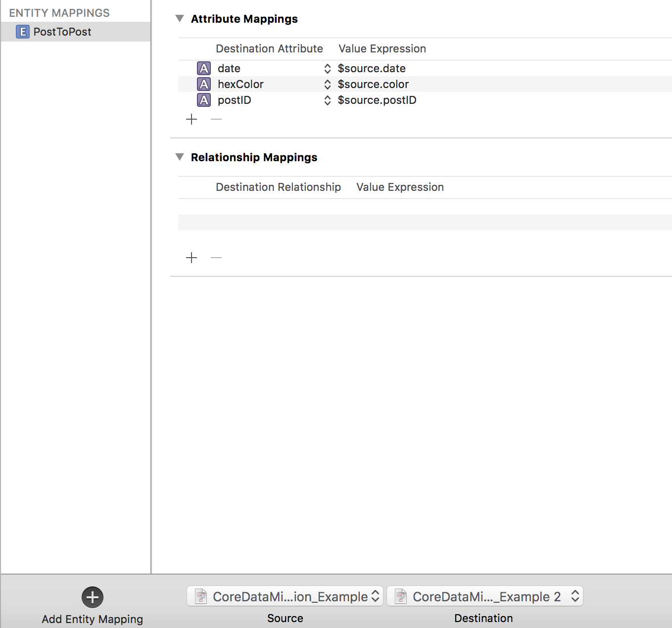Viewport: 672px width, 628px height.
Task: Click the destination model document icon
Action: pos(400,596)
